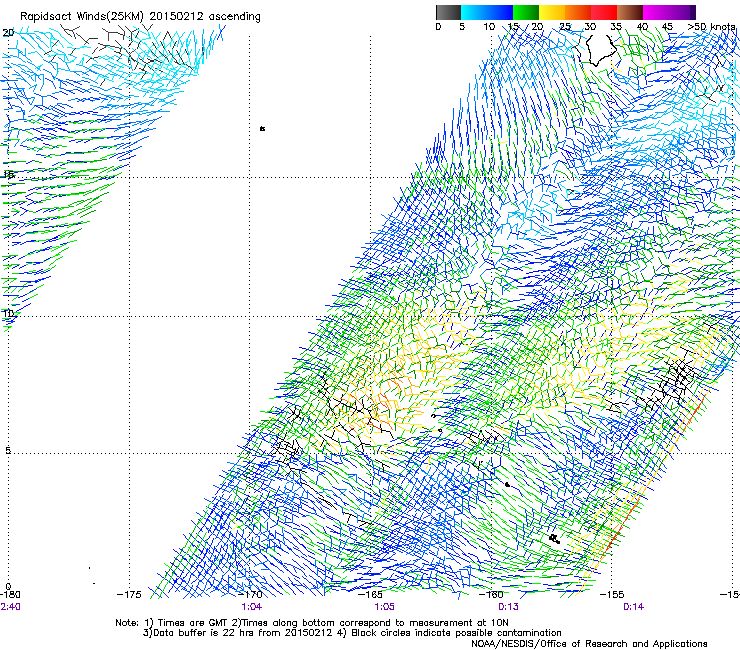Click the longitude label -180

point(10,595)
